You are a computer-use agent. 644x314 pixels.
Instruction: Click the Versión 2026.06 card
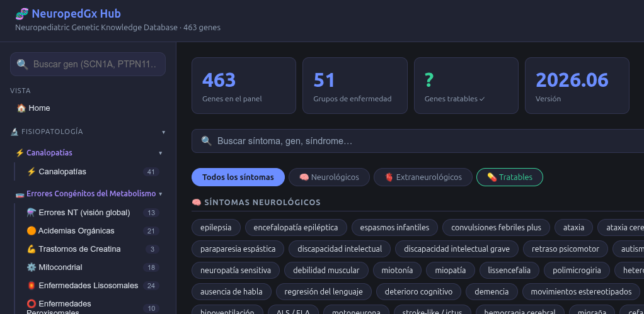coord(577,85)
